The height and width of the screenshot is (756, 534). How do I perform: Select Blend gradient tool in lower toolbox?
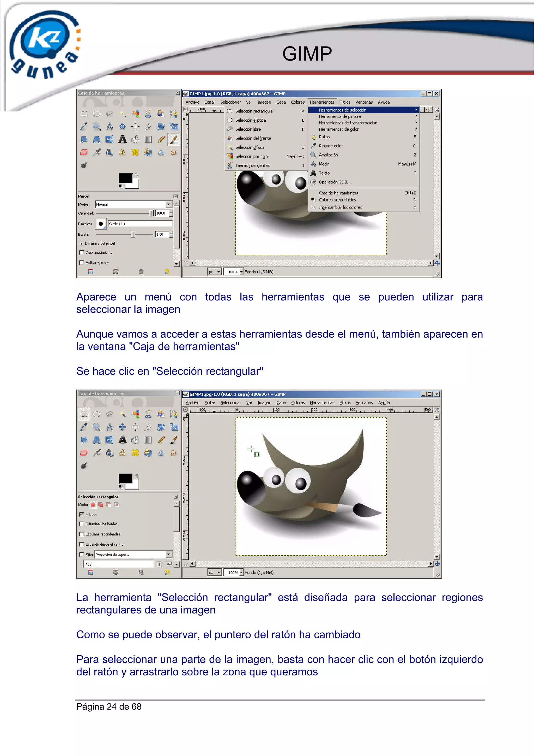tap(148, 440)
